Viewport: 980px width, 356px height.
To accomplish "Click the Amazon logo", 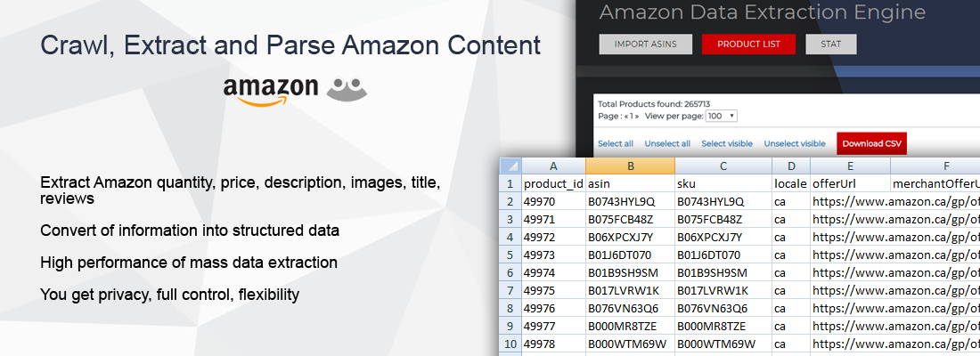I will click(x=271, y=91).
